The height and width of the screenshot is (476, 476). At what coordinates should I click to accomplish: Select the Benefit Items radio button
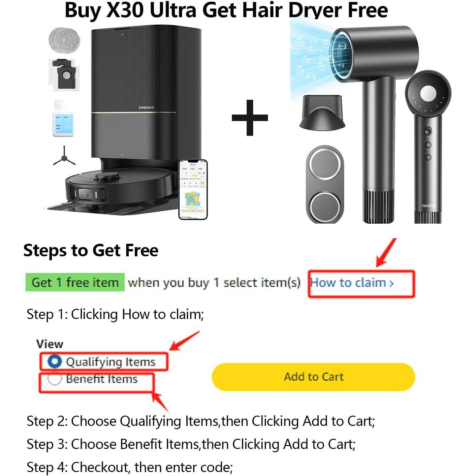(54, 379)
